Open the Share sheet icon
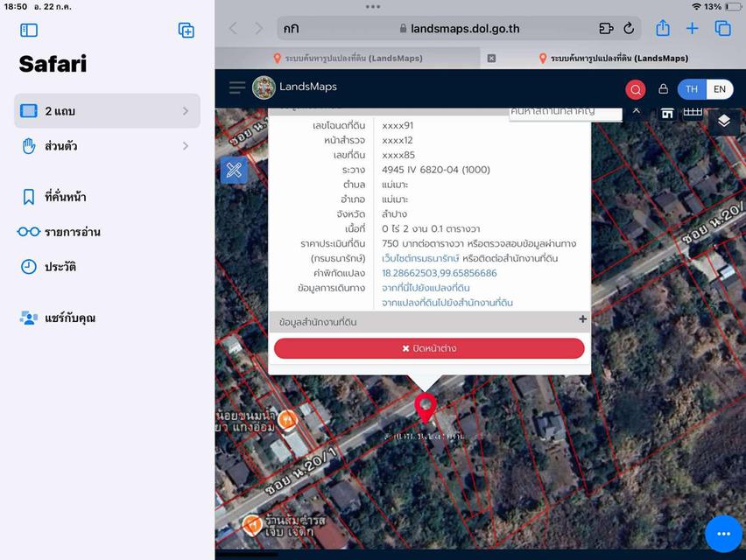This screenshot has width=746, height=560. (663, 29)
